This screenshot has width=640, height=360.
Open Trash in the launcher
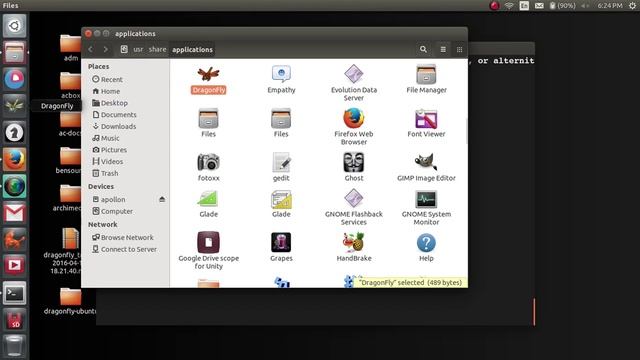[x=15, y=346]
